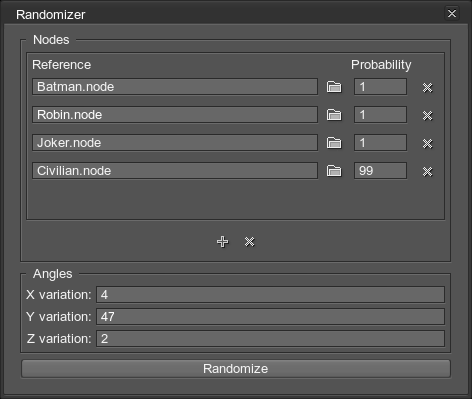
Task: Click the Reference column header
Action: 61,65
